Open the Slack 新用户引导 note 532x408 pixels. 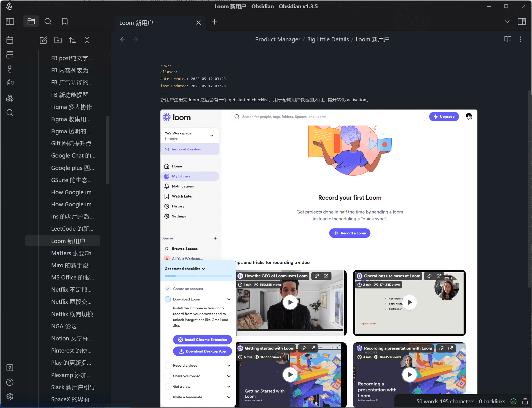pyautogui.click(x=73, y=387)
